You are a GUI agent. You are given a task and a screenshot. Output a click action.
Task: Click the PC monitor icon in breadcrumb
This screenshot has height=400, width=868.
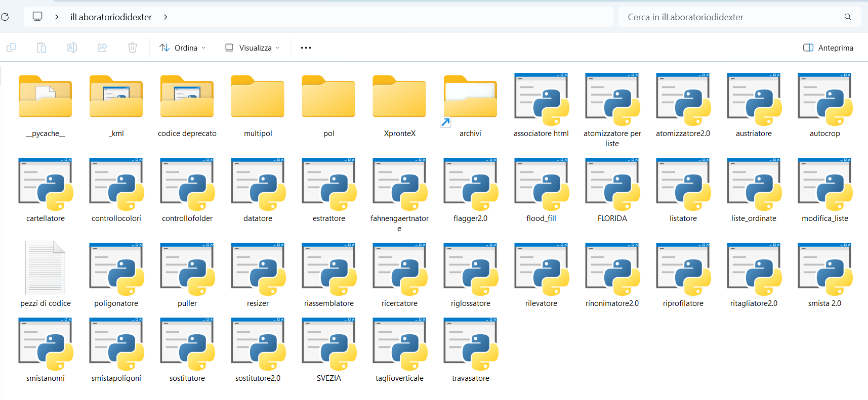(37, 16)
